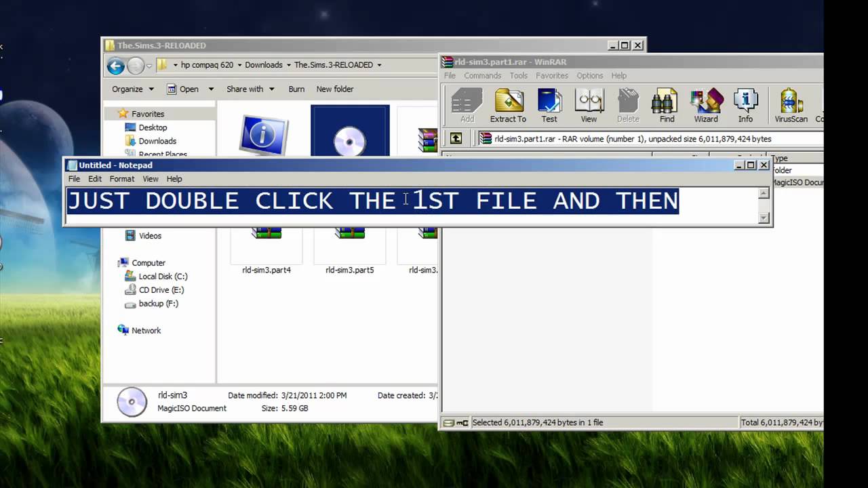Open the View menu in Notepad
Image resolution: width=868 pixels, height=488 pixels.
(151, 179)
